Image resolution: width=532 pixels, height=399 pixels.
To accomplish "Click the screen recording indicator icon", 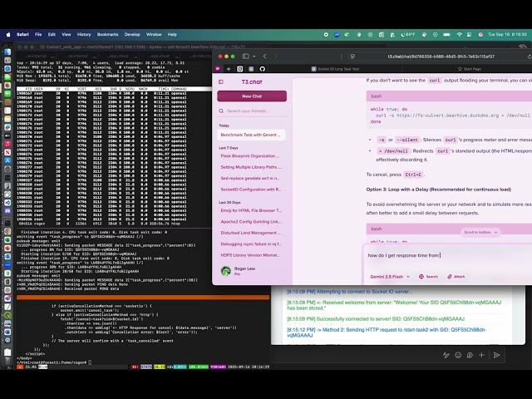I will (326, 35).
